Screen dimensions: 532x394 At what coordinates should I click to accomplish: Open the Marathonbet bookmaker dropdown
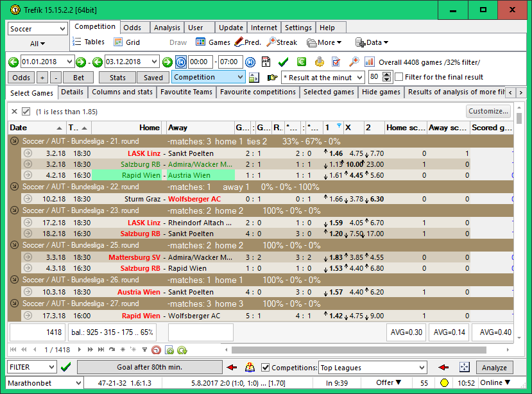78,383
